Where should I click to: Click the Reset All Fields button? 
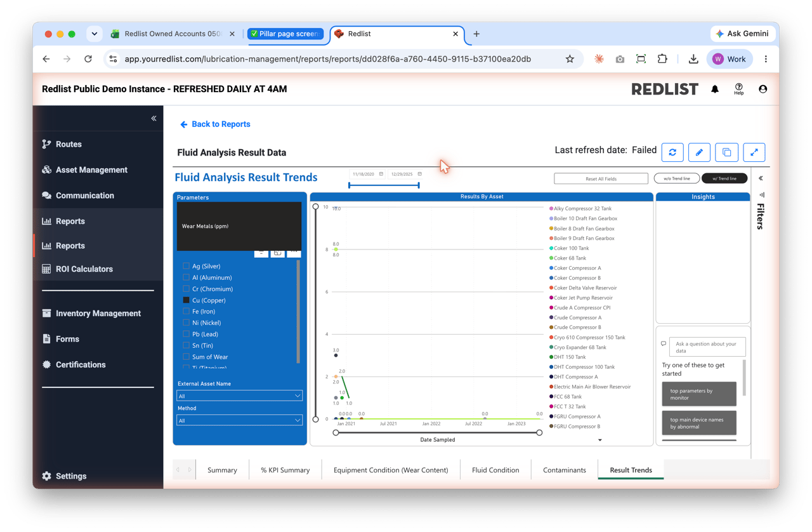tap(601, 178)
